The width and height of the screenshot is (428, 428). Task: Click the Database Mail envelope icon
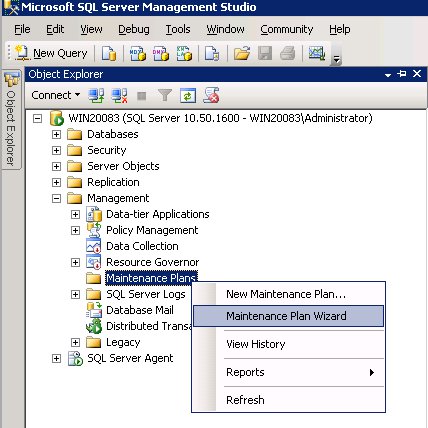(94, 310)
